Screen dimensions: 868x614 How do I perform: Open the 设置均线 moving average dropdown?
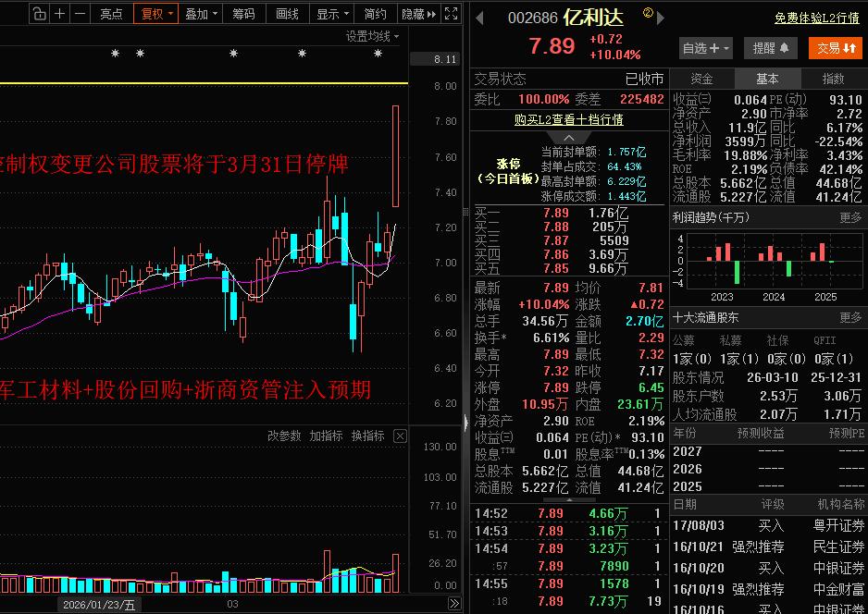[x=373, y=36]
